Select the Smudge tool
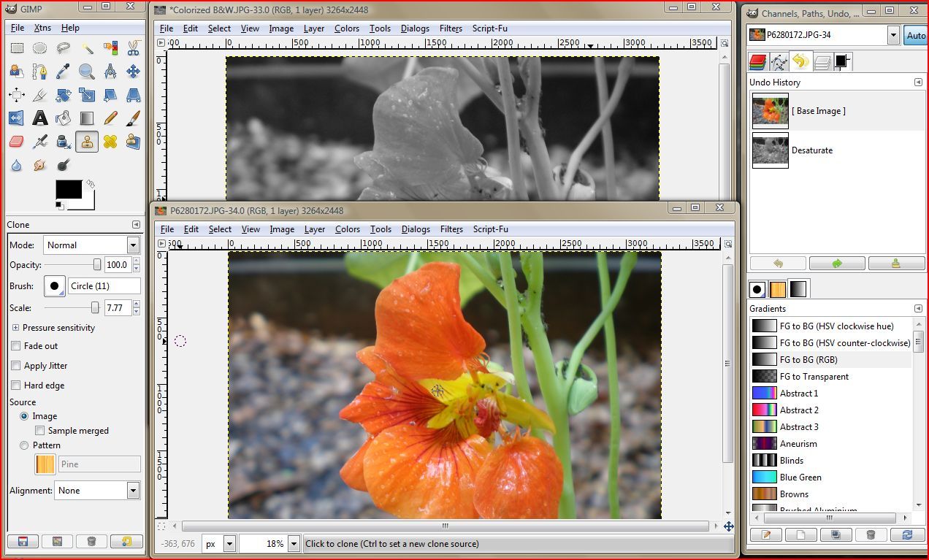 click(39, 165)
